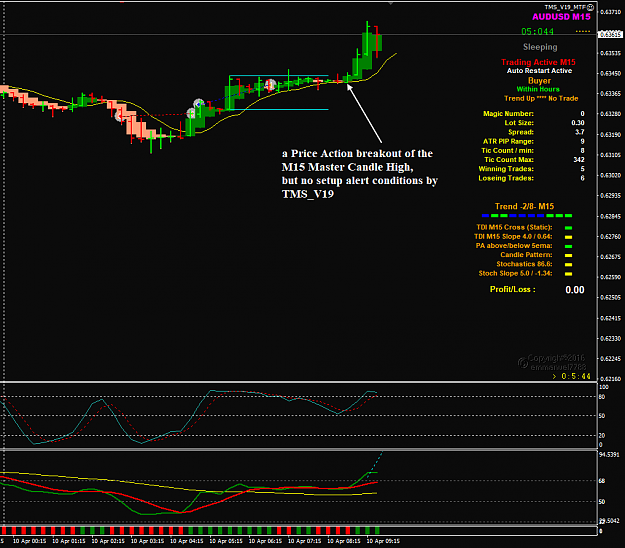Click the PA above/below 5ema green indicator
This screenshot has width=625, height=548.
pyautogui.click(x=568, y=246)
